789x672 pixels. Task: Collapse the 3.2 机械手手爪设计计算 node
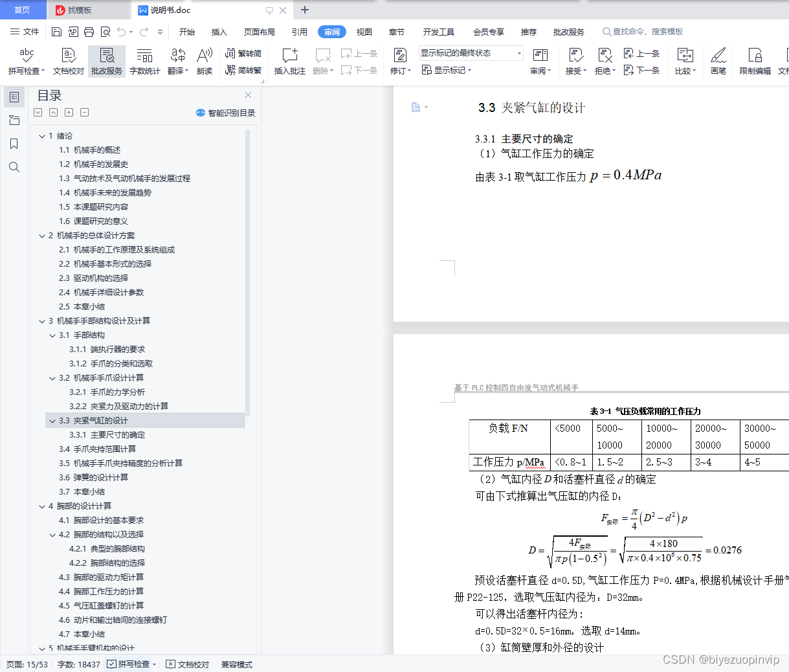click(52, 378)
